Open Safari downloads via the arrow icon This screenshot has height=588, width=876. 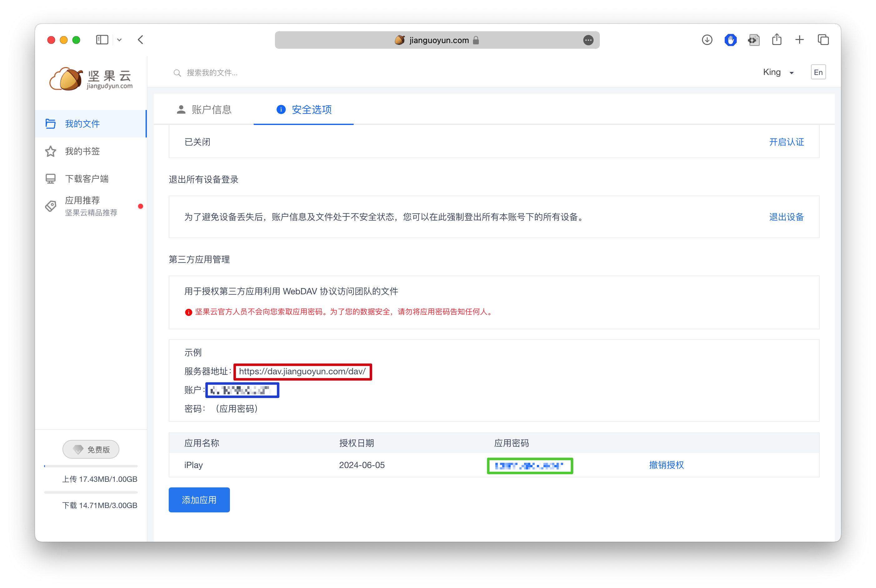point(707,40)
